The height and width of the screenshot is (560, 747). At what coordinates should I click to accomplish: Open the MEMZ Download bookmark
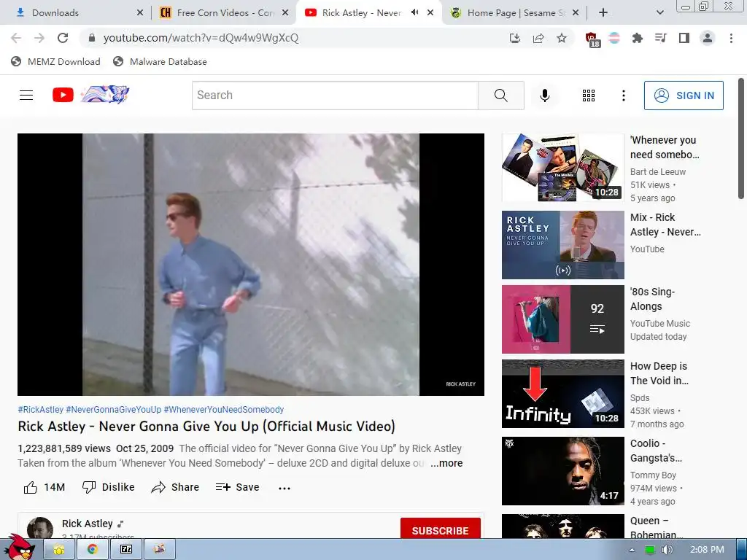55,61
